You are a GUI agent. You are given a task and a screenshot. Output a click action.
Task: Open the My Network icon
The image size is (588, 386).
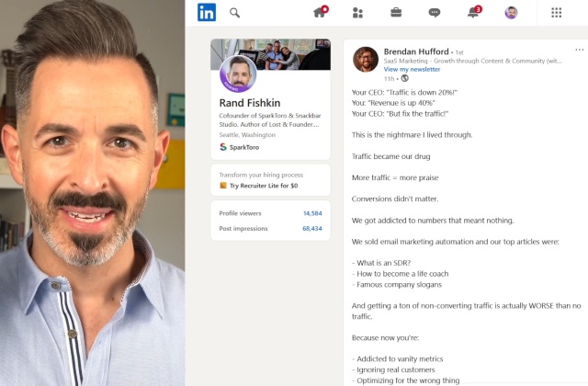point(357,13)
